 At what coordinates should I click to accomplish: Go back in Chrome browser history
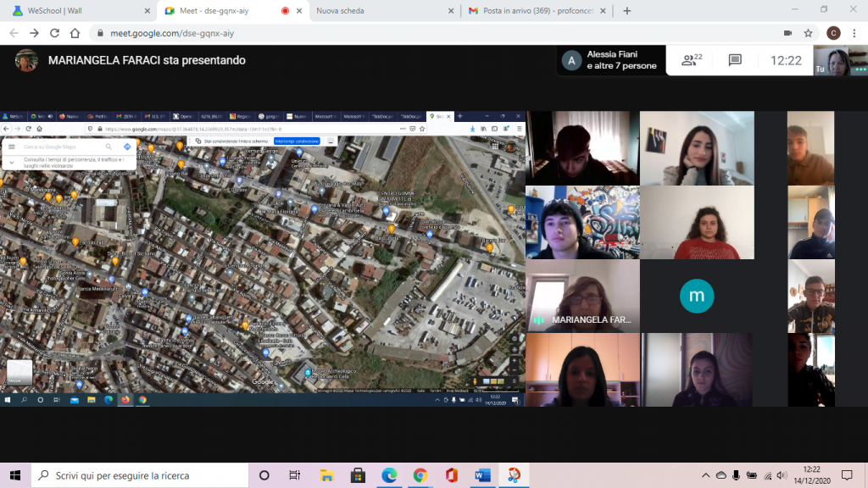pos(14,33)
